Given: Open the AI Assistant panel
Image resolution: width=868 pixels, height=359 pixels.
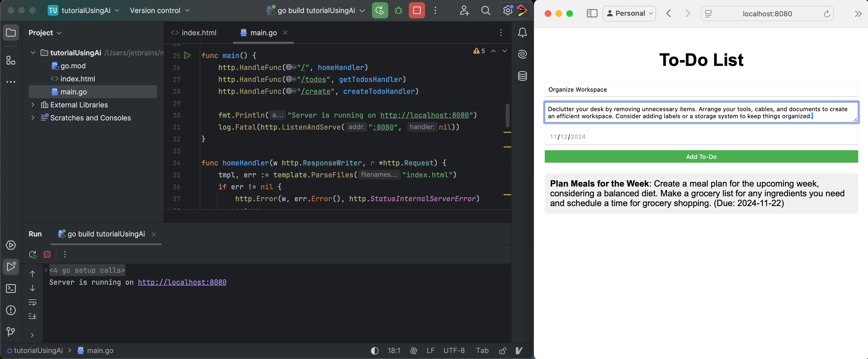Looking at the screenshot, I should click(522, 54).
